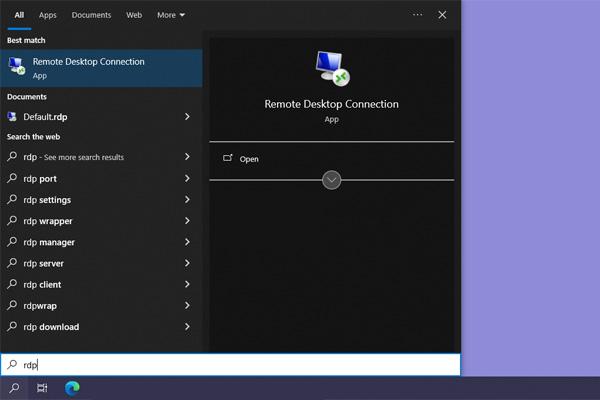Expand arrow next to 'rdp server'
Screen dimensions: 600x400
pyautogui.click(x=187, y=263)
